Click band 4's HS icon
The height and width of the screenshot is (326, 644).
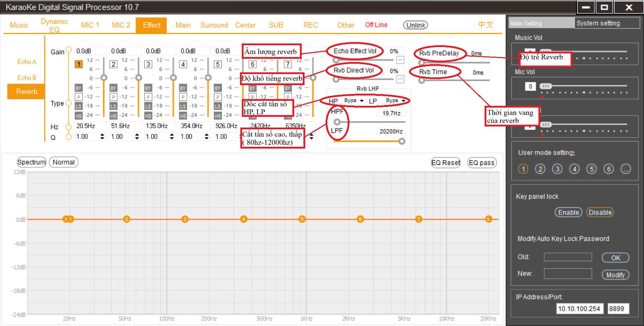click(183, 115)
